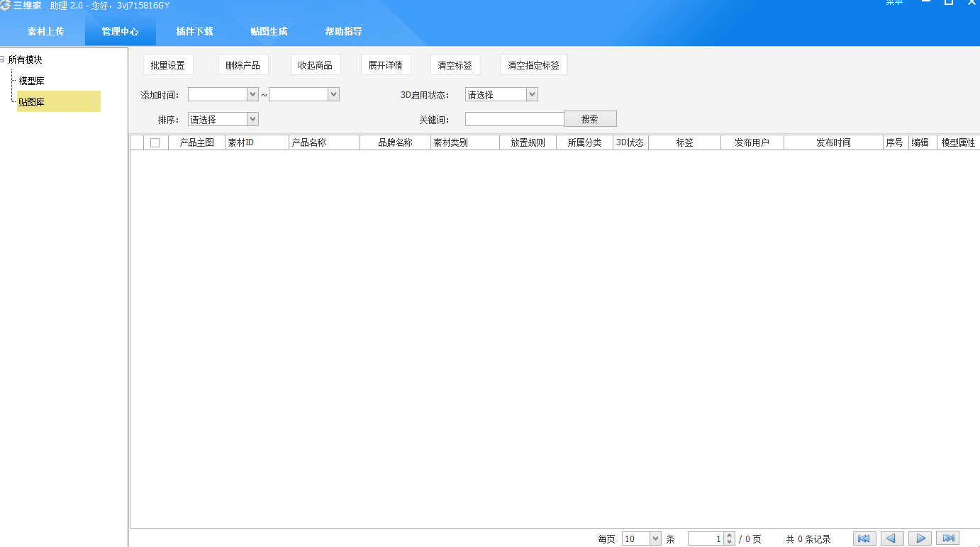Click the 模型属性 column header

[x=959, y=142]
